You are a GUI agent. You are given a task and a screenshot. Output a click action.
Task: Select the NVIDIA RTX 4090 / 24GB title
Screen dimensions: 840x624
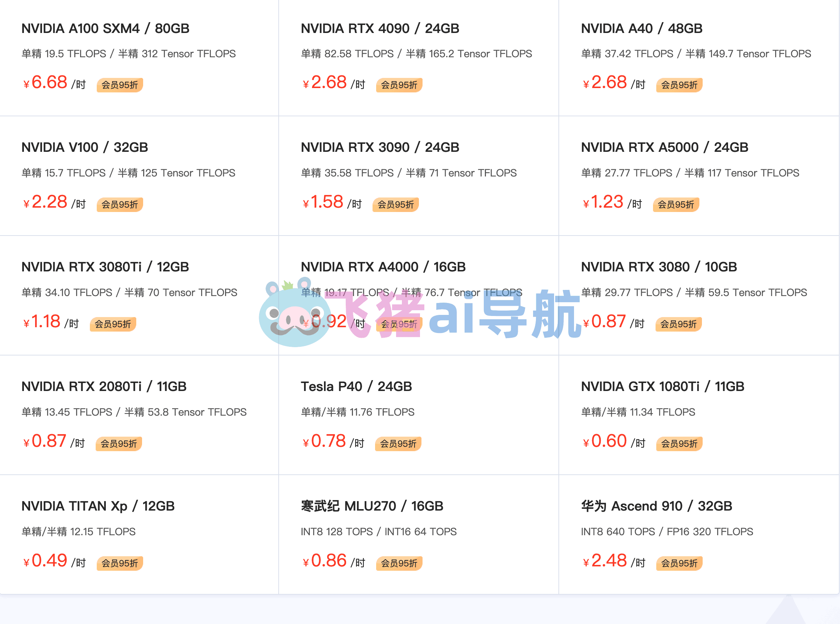pyautogui.click(x=380, y=28)
